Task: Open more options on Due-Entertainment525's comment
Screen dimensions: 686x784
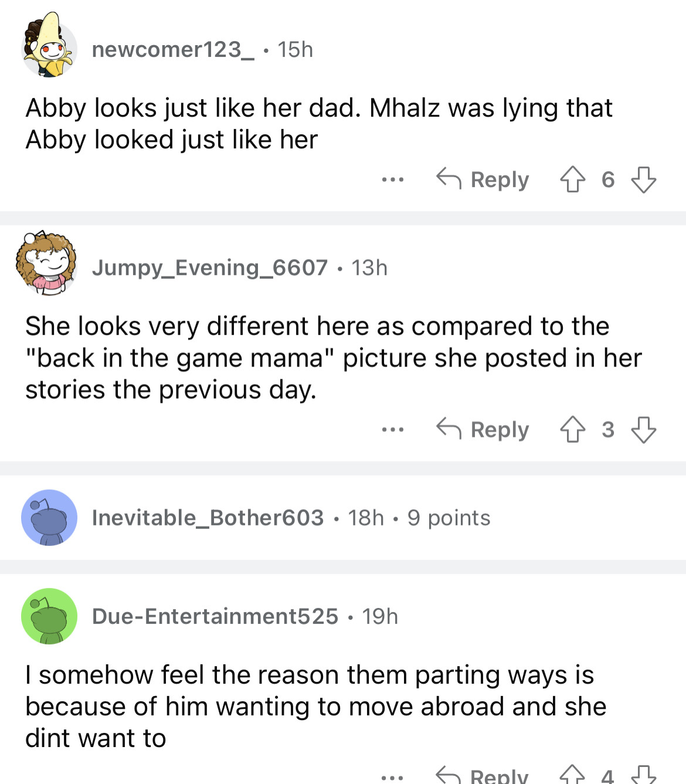Action: pos(392,777)
